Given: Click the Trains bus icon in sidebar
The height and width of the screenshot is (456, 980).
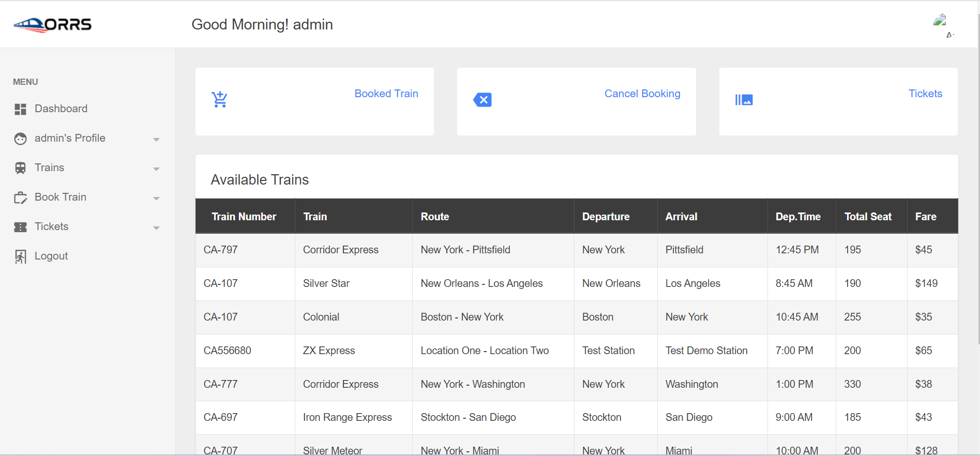Looking at the screenshot, I should [20, 168].
